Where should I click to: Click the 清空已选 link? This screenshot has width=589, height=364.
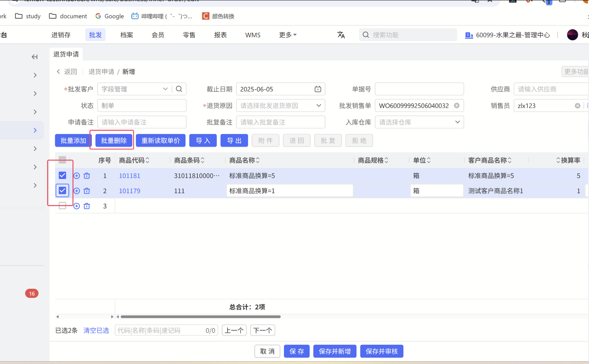pos(96,330)
